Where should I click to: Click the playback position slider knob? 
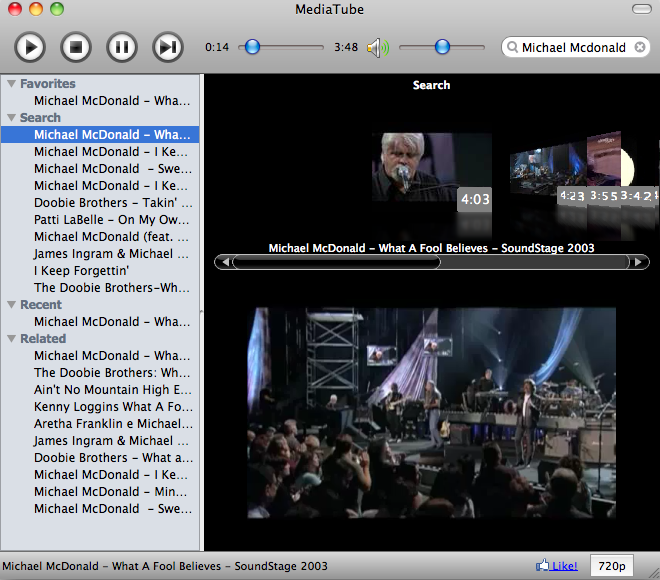pos(252,47)
